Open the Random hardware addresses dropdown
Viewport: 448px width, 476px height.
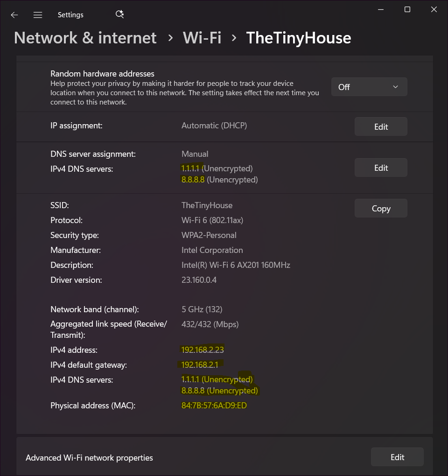click(x=369, y=87)
